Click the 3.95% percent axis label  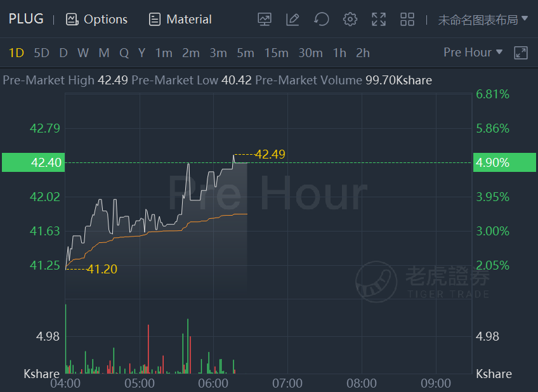[493, 197]
